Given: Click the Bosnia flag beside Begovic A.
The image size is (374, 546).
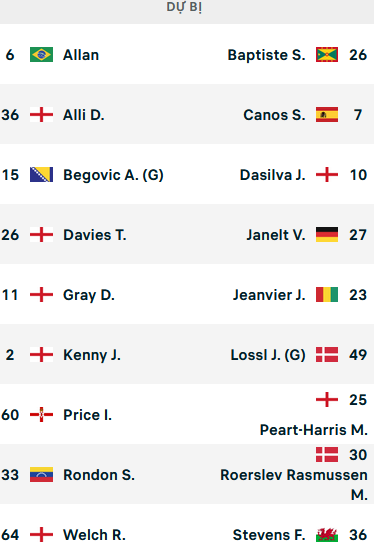Looking at the screenshot, I should click(41, 175).
